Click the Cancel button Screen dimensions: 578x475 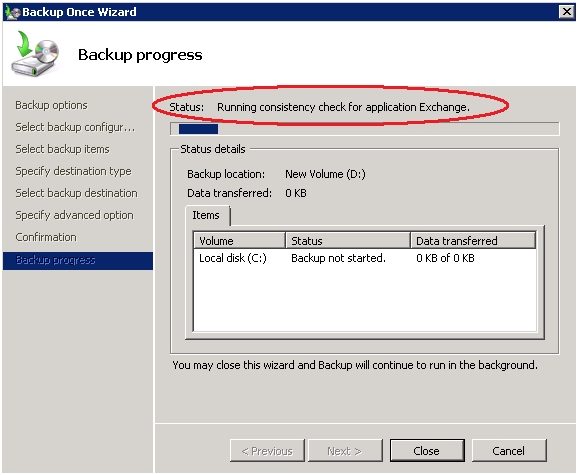coord(509,450)
